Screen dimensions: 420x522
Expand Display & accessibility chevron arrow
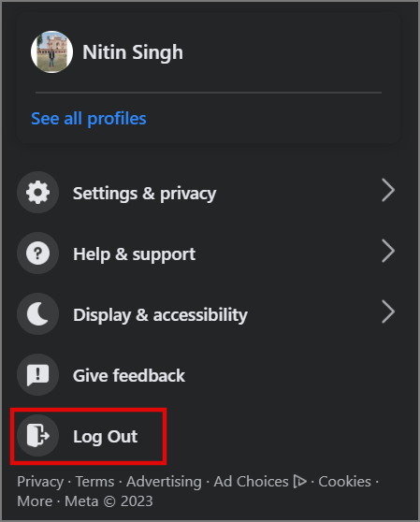coord(387,312)
